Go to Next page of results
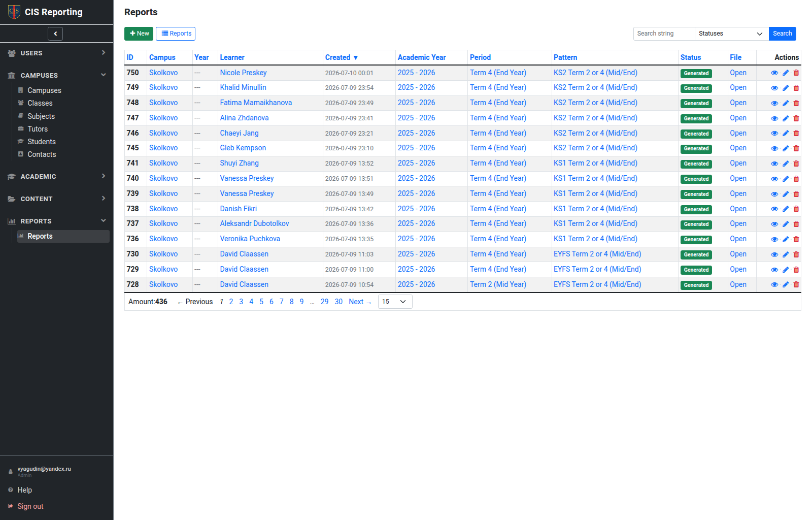The width and height of the screenshot is (812, 520). 360,302
